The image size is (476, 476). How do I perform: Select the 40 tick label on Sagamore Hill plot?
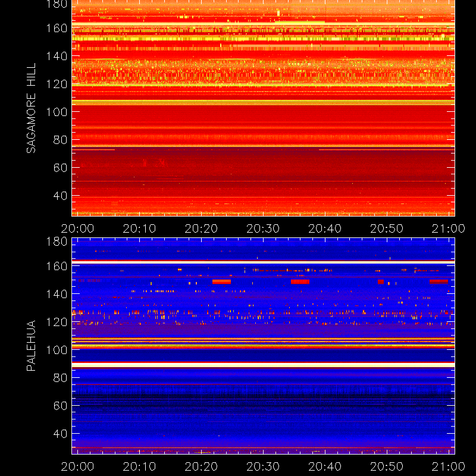click(x=60, y=196)
